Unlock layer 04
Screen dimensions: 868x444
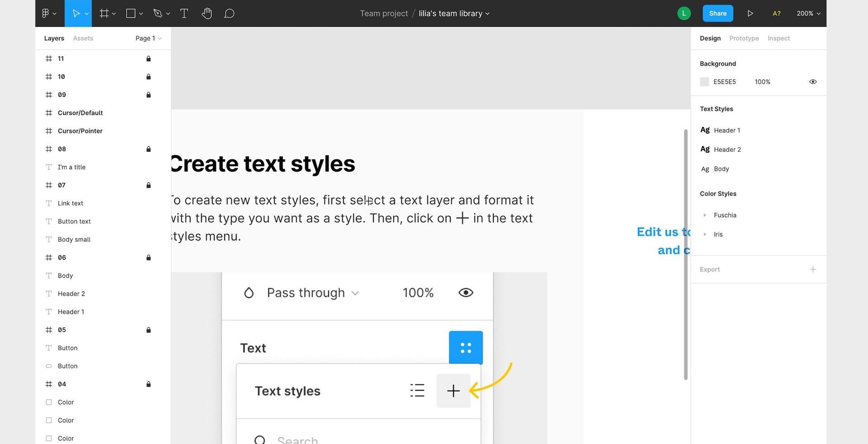[148, 384]
